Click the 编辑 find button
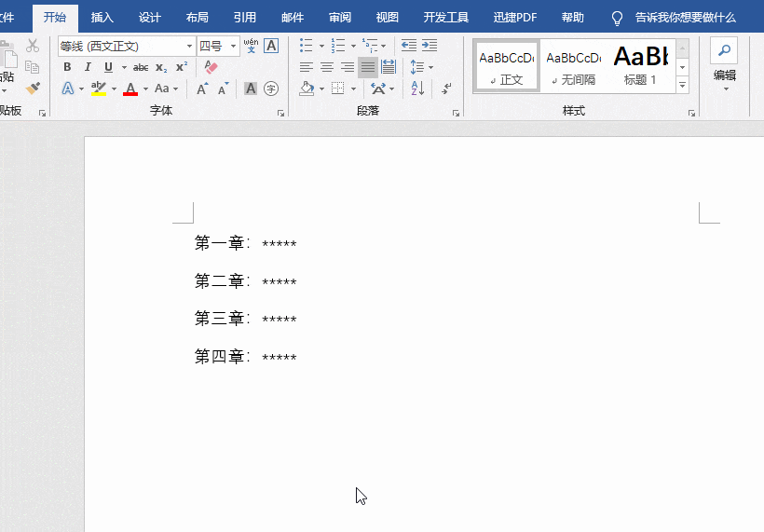The image size is (764, 532). pos(724,63)
